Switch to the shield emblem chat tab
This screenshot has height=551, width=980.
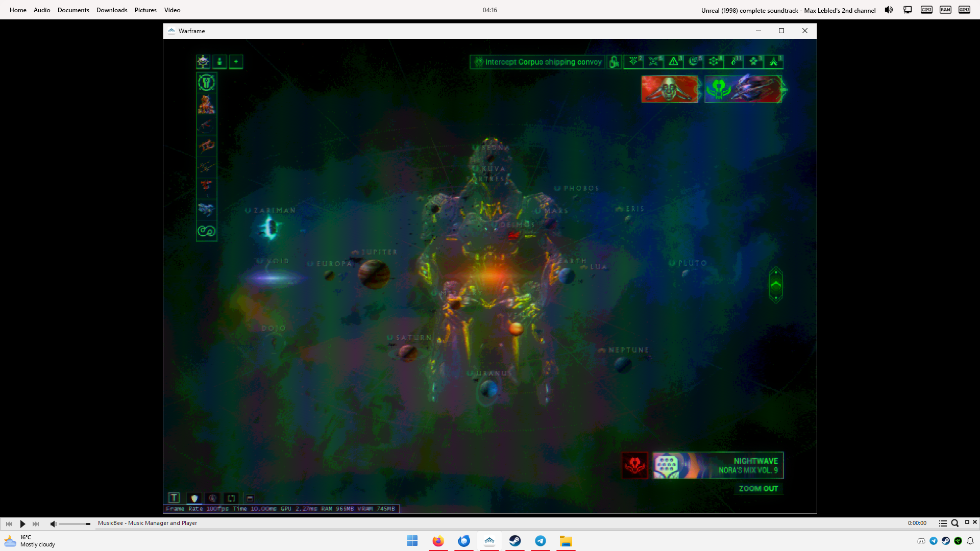[194, 498]
